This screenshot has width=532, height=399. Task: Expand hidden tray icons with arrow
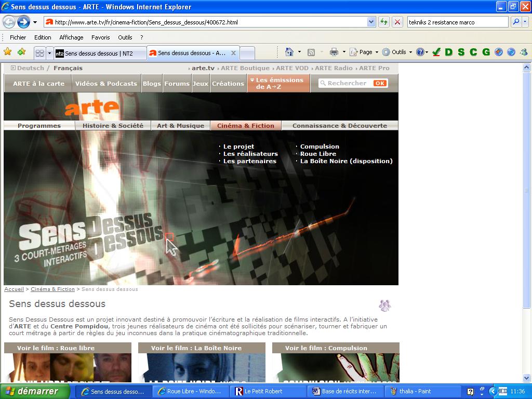(493, 392)
